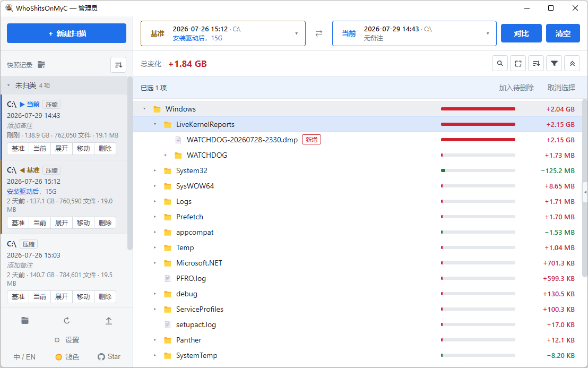
Task: Click 添加备注 on the 15:03 snapshot
Action: (20, 265)
